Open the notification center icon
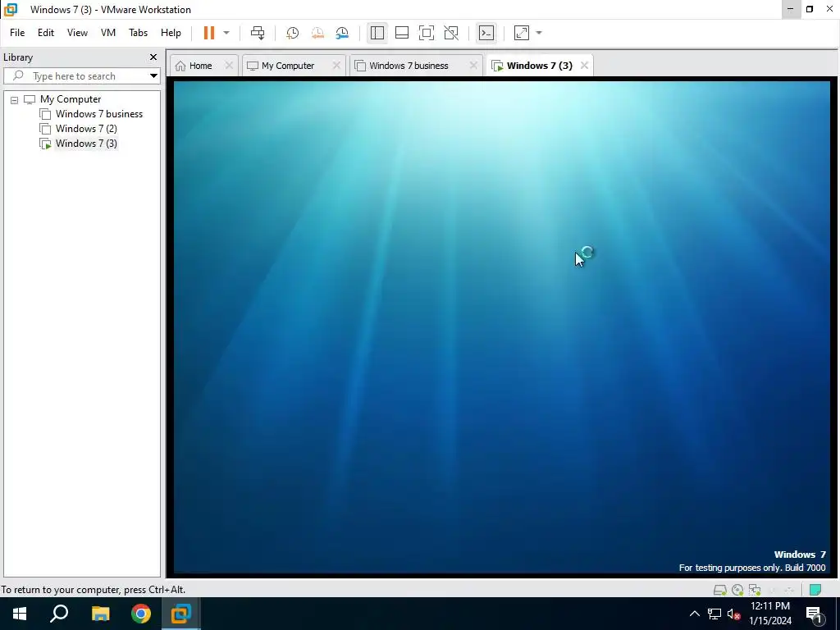This screenshot has height=630, width=840. coord(815,614)
